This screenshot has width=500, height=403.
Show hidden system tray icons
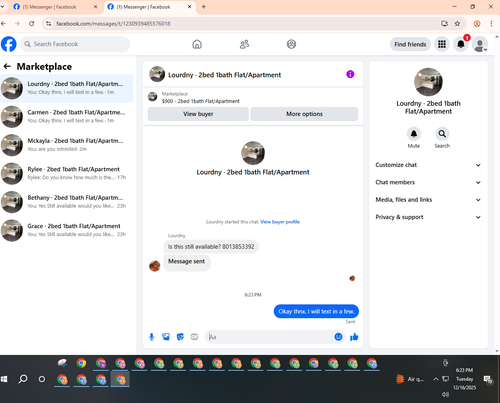point(435,379)
